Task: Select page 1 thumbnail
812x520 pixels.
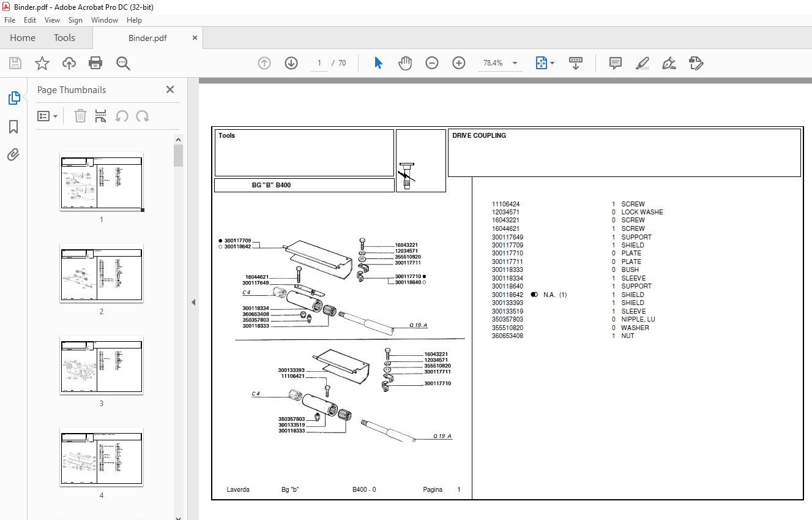Action: pos(102,181)
